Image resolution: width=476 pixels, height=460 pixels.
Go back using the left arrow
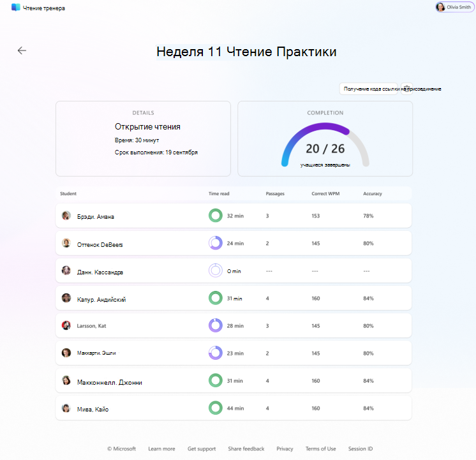[22, 50]
